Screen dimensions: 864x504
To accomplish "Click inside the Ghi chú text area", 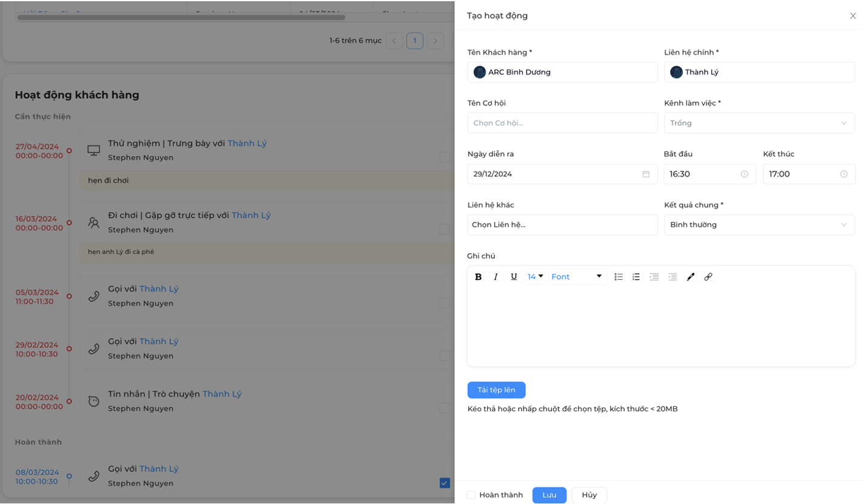I will coord(661,326).
